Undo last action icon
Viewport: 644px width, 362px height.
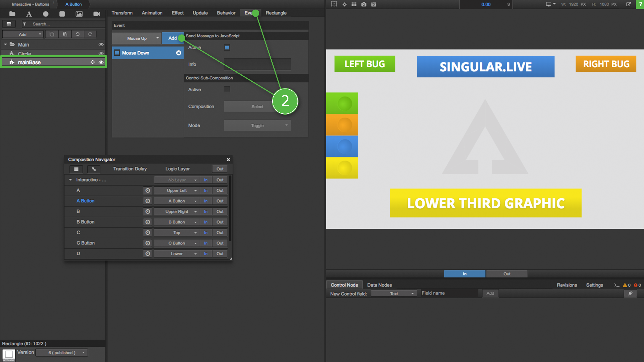[x=77, y=34]
